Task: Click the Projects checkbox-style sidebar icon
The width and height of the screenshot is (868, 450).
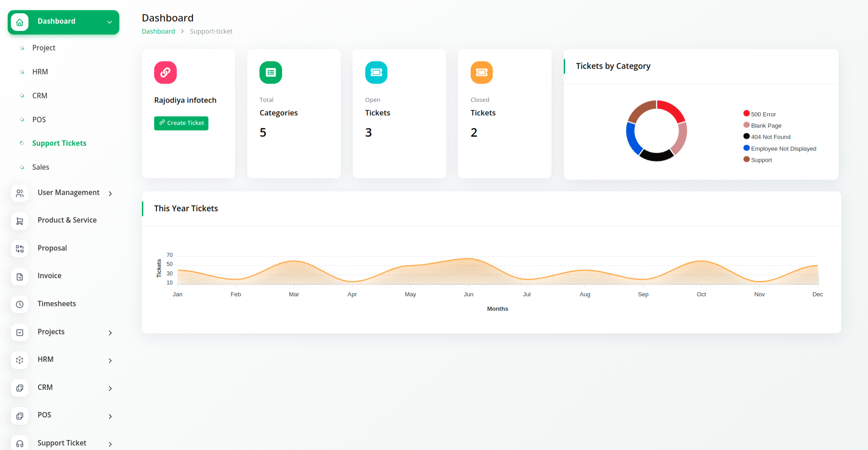Action: click(x=20, y=332)
